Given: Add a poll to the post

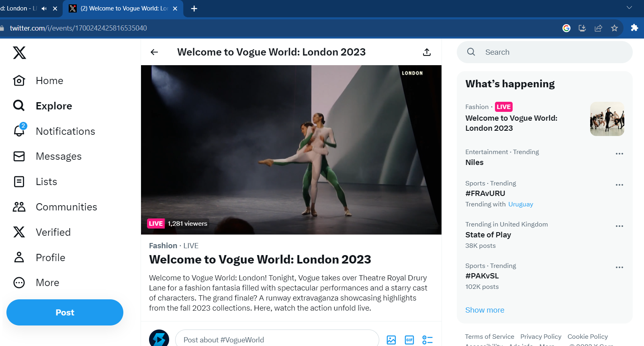Looking at the screenshot, I should pyautogui.click(x=427, y=340).
